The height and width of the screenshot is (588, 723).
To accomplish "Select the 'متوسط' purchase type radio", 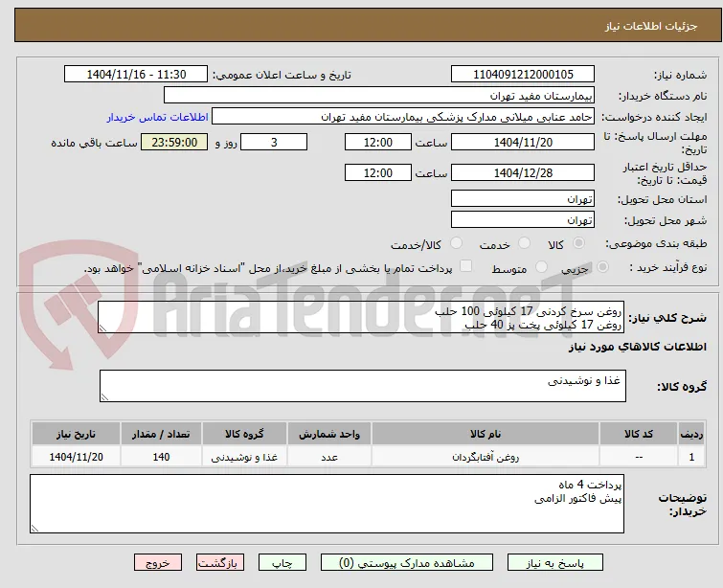I will click(x=541, y=267).
